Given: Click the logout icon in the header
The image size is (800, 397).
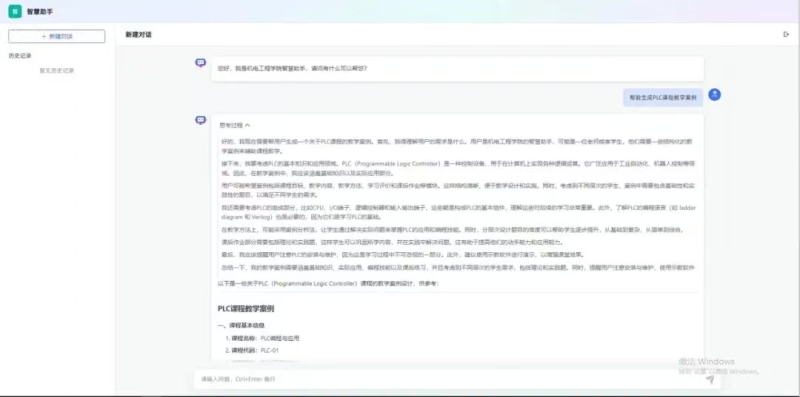Looking at the screenshot, I should pos(786,35).
